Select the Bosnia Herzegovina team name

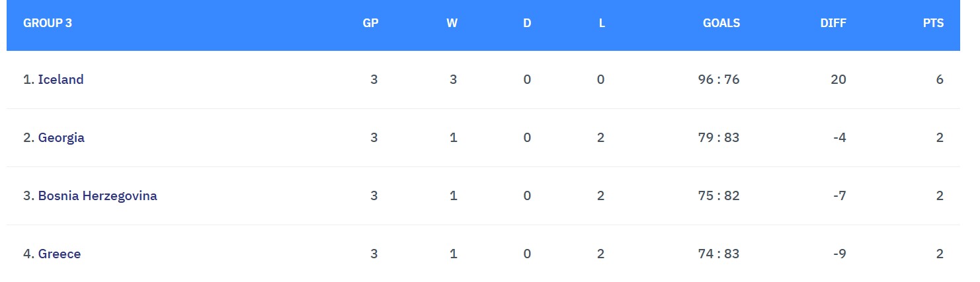pos(97,196)
